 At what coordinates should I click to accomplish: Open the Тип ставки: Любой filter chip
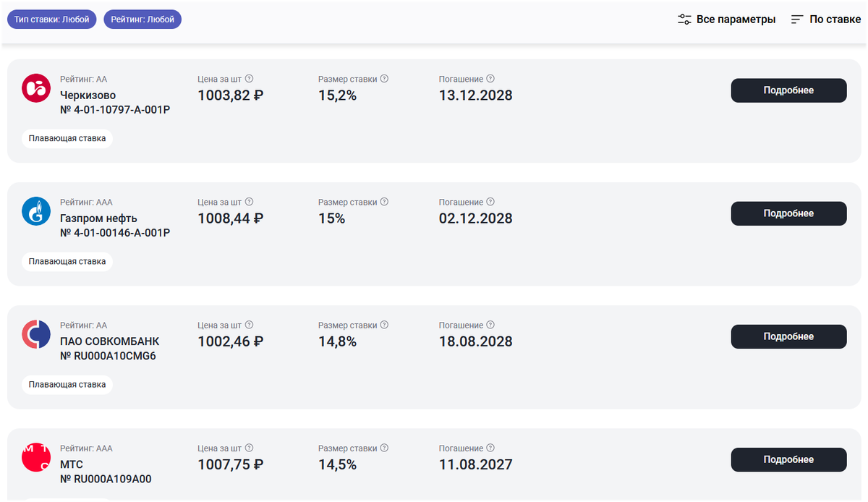click(x=52, y=20)
